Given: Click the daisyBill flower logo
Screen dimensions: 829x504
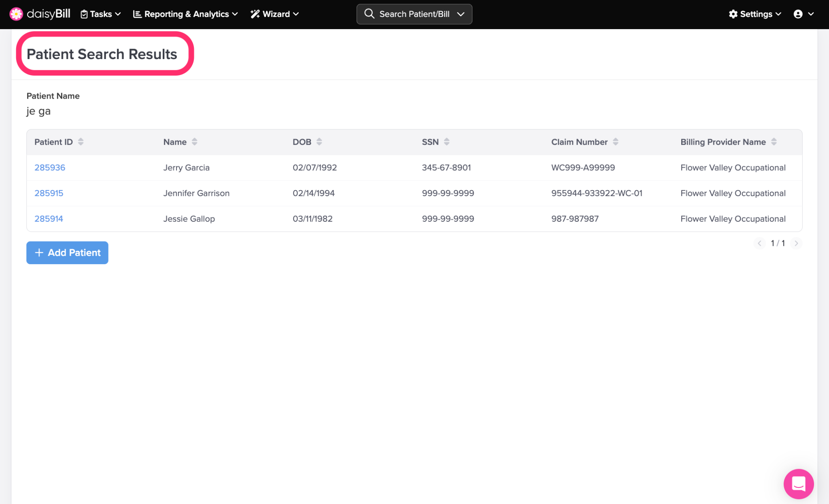Looking at the screenshot, I should pos(16,14).
